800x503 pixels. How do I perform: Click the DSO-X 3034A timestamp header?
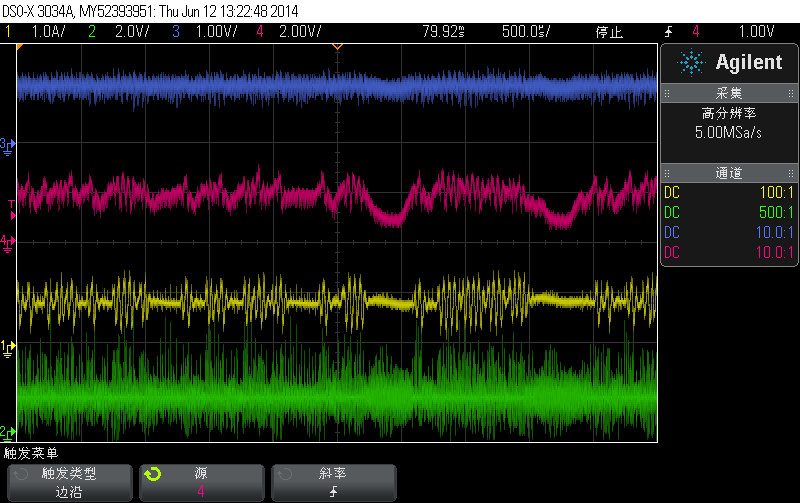pos(150,11)
